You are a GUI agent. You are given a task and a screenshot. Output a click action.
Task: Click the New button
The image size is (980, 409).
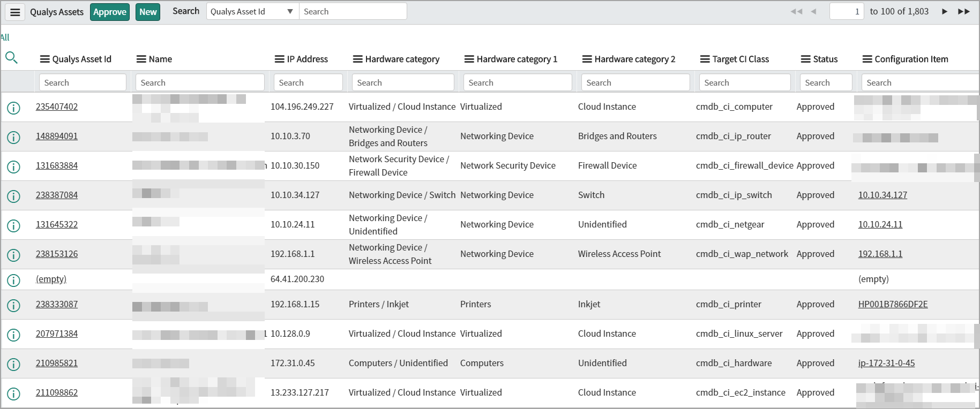(148, 12)
